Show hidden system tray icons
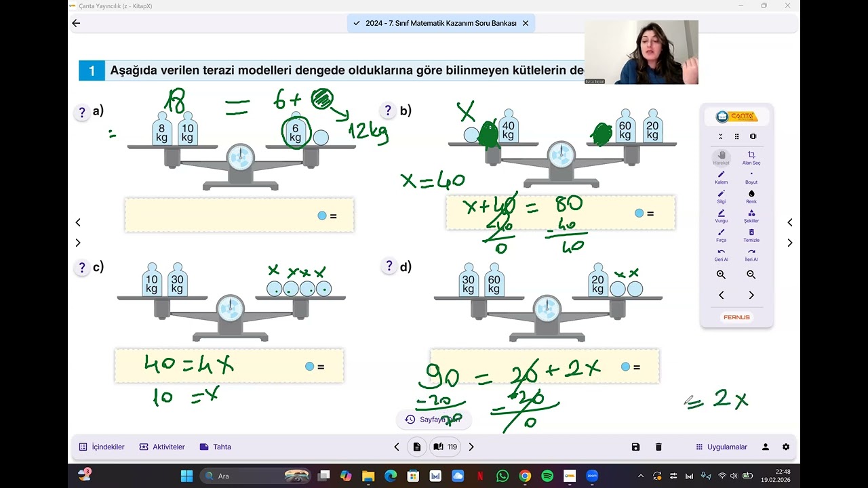868x488 pixels. click(x=641, y=476)
